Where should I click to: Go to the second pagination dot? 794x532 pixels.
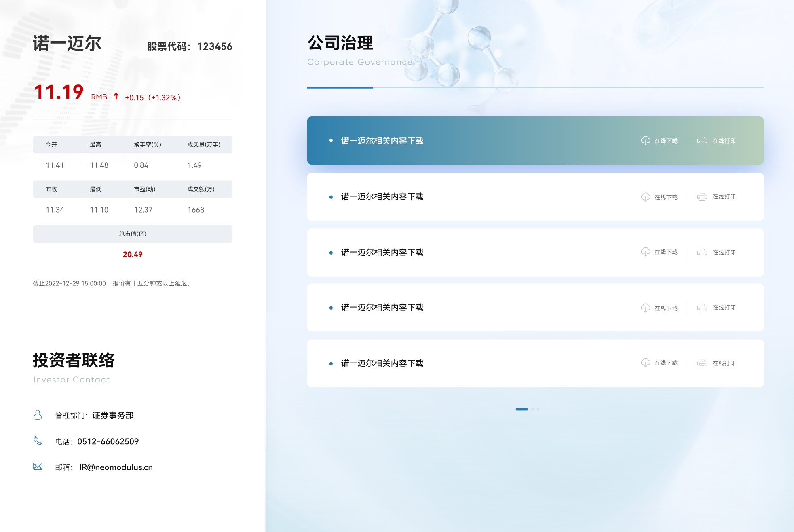click(533, 409)
